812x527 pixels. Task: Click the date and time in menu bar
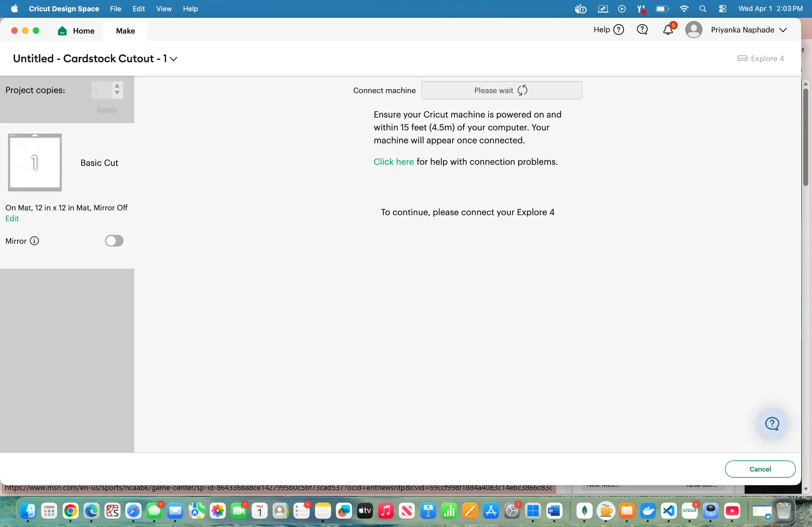(770, 9)
